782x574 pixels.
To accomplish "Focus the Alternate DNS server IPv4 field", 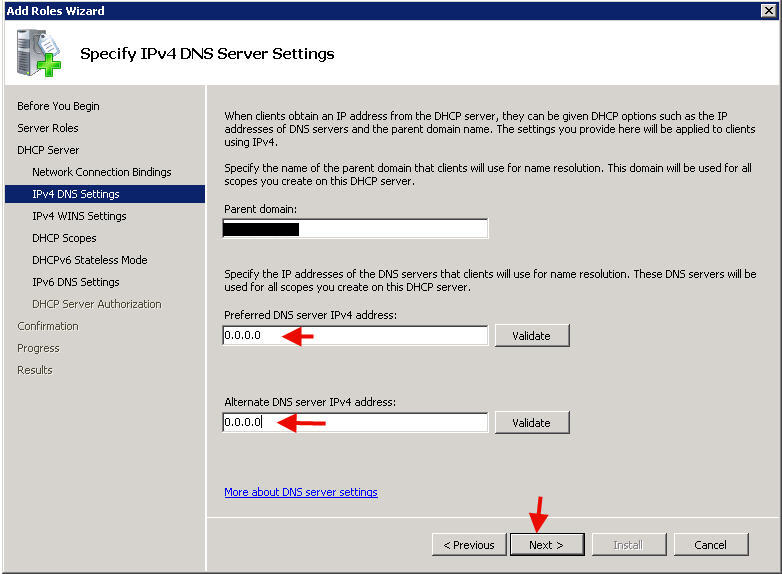I will coord(355,423).
